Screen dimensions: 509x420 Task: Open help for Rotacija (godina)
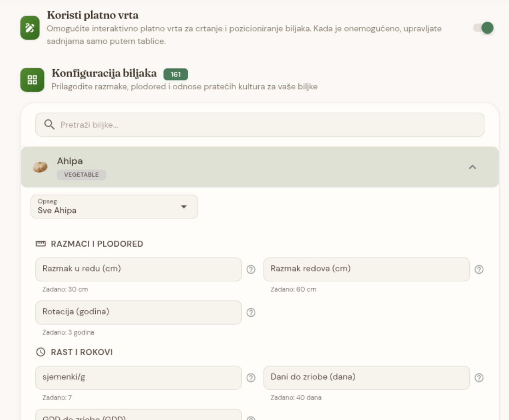click(x=251, y=312)
